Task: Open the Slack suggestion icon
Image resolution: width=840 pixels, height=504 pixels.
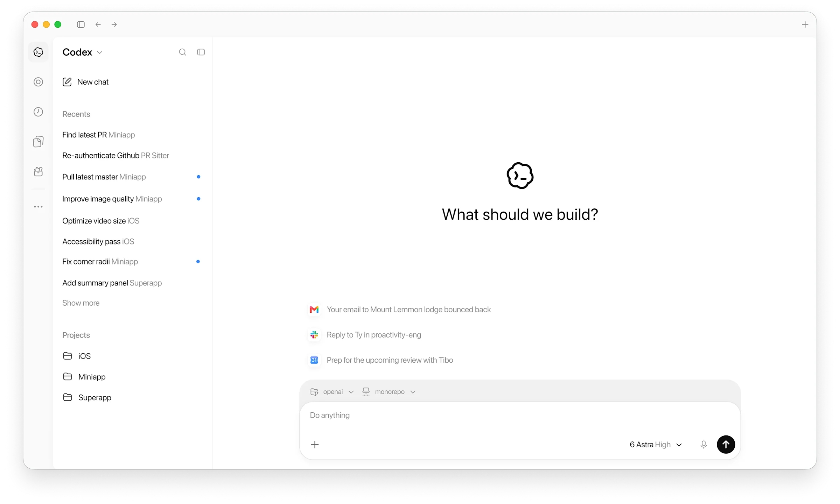Action: pyautogui.click(x=314, y=335)
